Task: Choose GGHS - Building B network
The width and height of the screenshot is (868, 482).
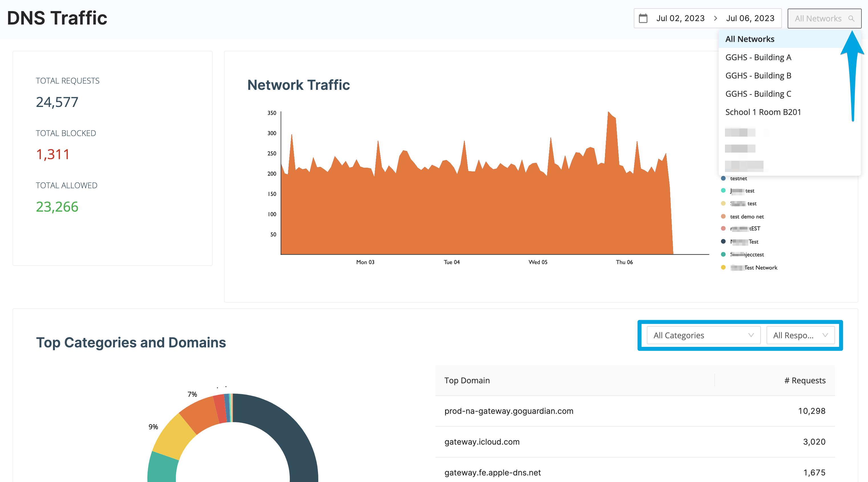Action: click(x=789, y=76)
